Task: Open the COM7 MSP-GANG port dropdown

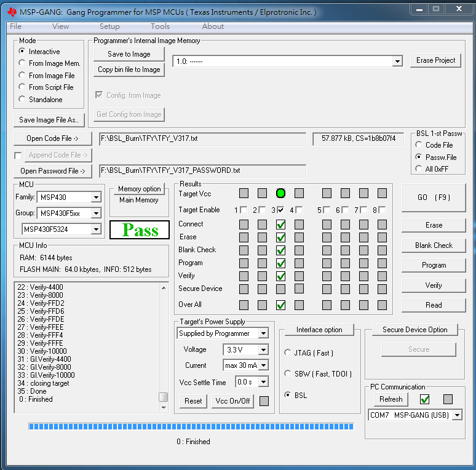Action: pyautogui.click(x=457, y=415)
